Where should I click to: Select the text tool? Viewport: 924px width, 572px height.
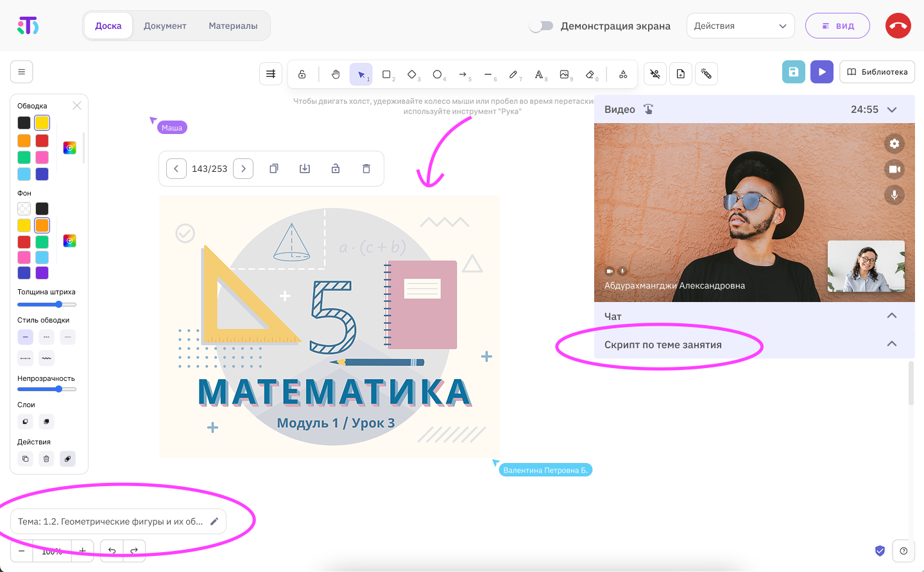click(x=539, y=74)
